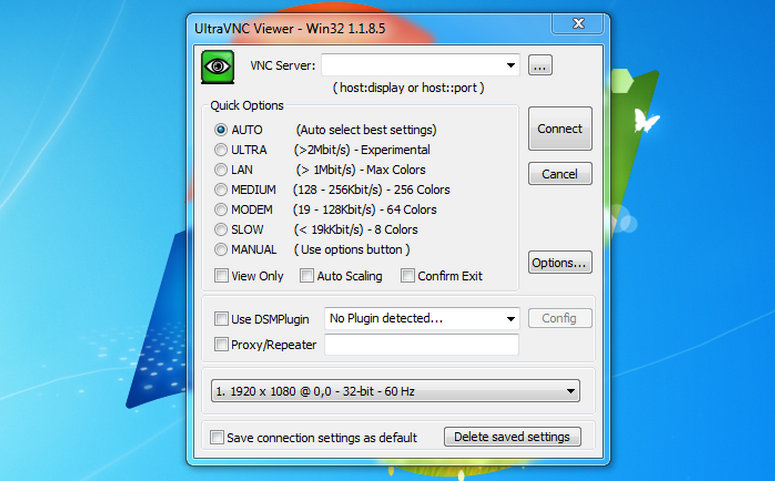Click the Quick Options group label
This screenshot has height=481, width=775.
coord(247,106)
